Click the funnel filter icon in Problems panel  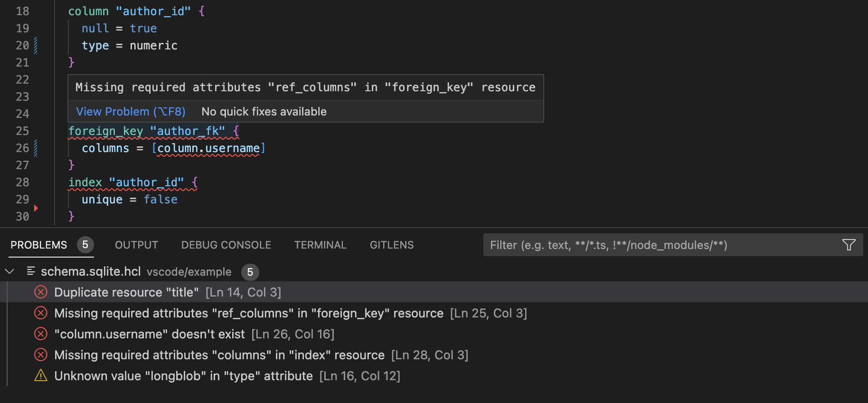849,245
